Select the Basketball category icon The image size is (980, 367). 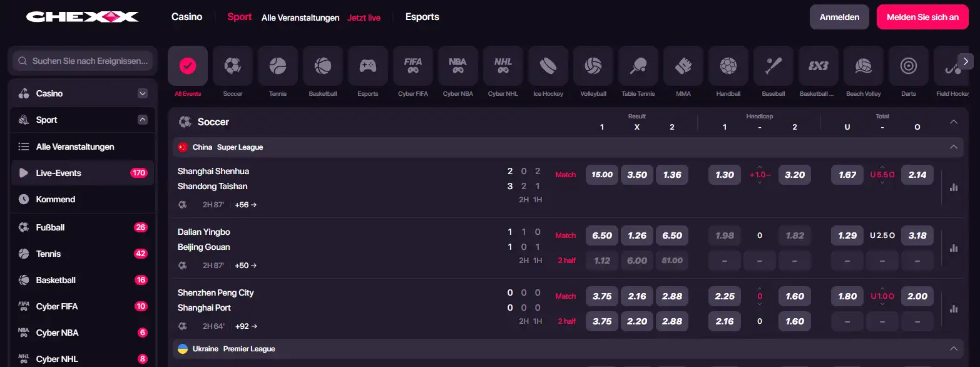click(x=323, y=66)
